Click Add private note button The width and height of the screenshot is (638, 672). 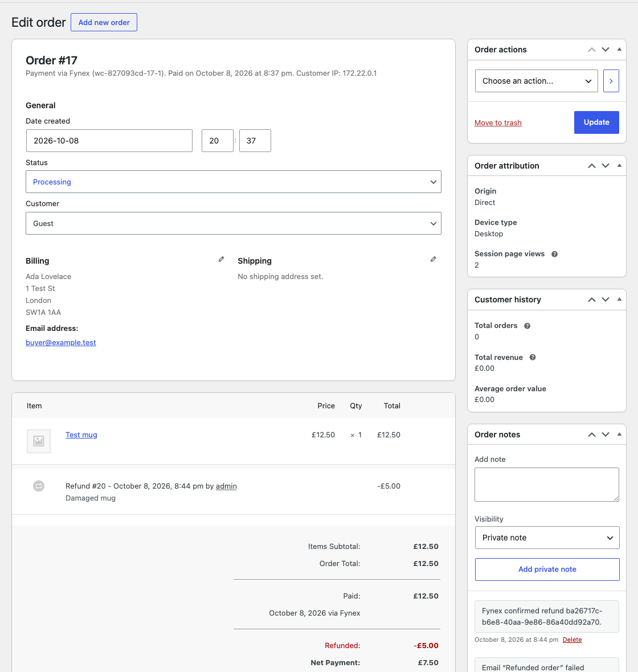(x=547, y=569)
